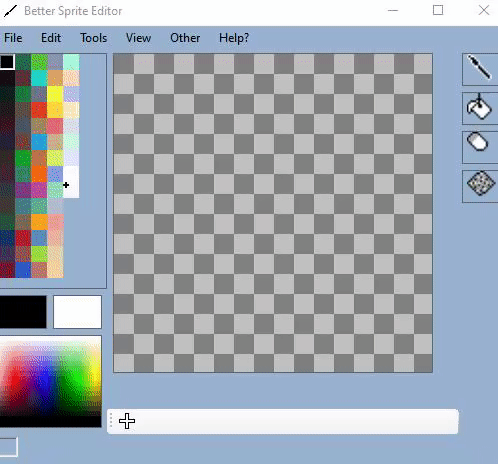The height and width of the screenshot is (464, 498).
Task: Click the toolbar grip handle dots
Action: point(111,421)
